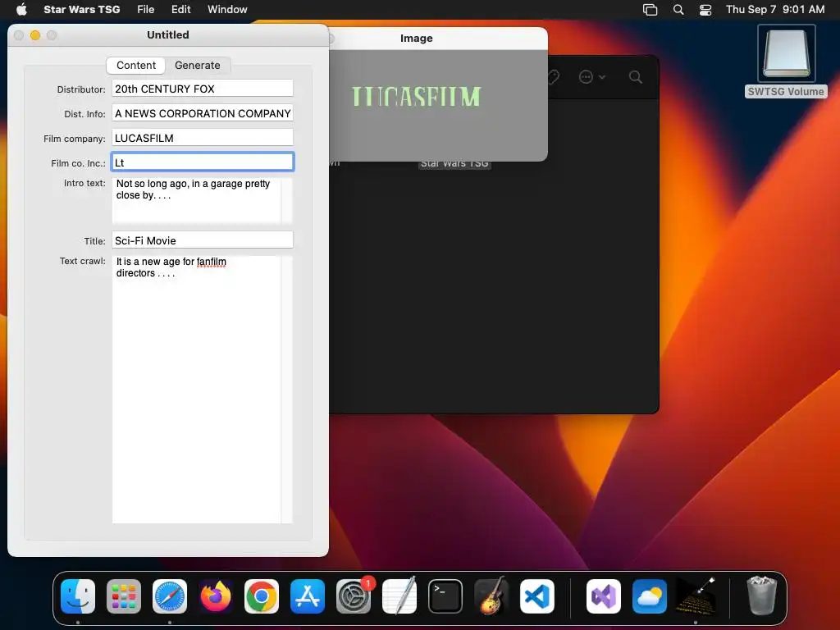
Task: Click the Stage Manager windows icon in menu bar
Action: pos(650,10)
